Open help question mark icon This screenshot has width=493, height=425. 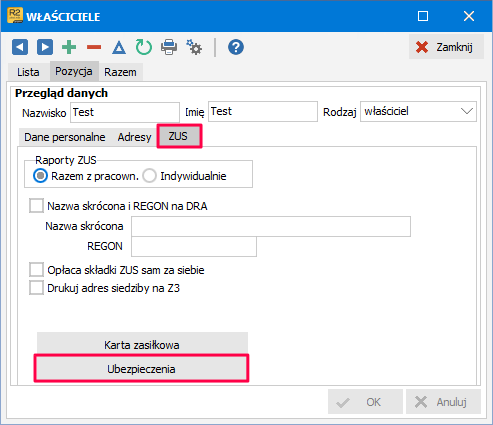[236, 47]
